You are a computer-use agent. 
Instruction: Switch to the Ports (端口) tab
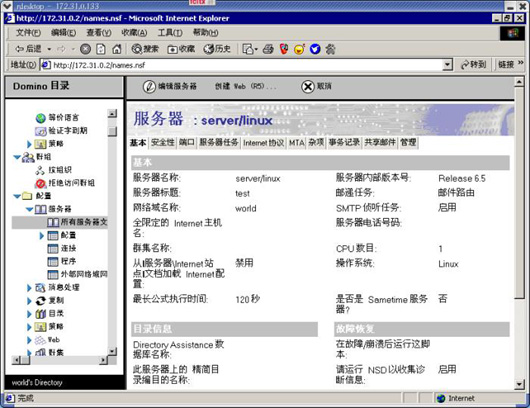(x=187, y=142)
